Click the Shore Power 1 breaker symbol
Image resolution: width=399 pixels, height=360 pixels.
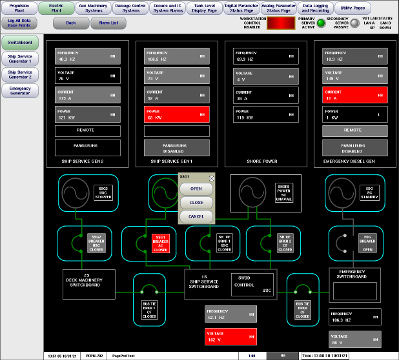coord(205,243)
